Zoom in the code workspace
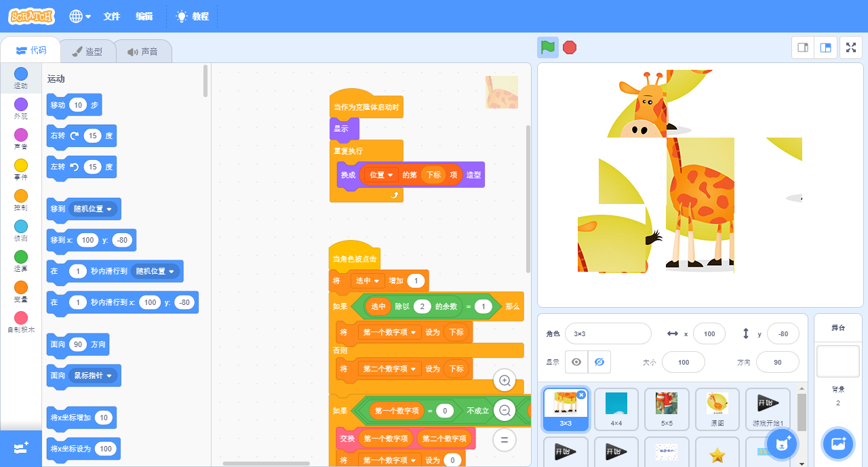The width and height of the screenshot is (868, 467). point(505,381)
